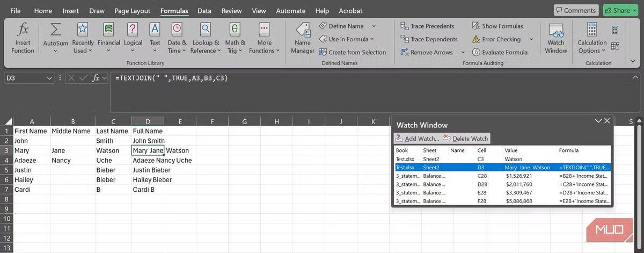Switch to the Data tab
The width and height of the screenshot is (644, 253).
click(204, 11)
